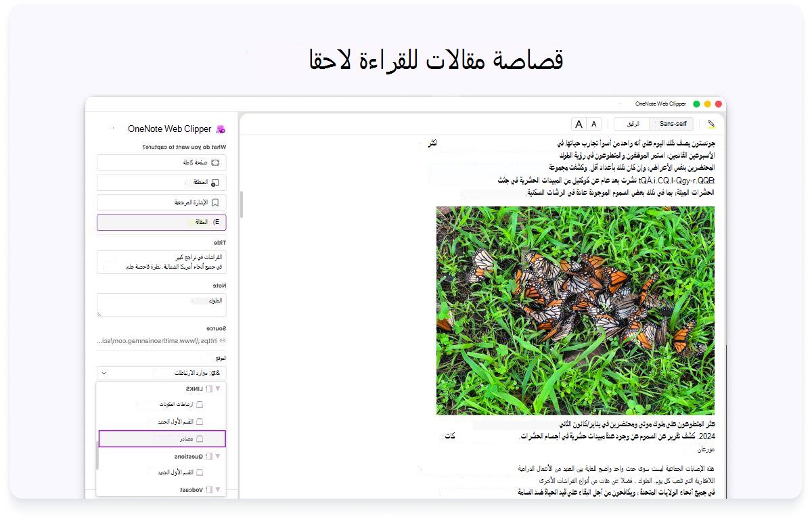Image resolution: width=812 pixels, height=521 pixels.
Task: Collapse the LINKS notebook group
Action: pyautogui.click(x=218, y=389)
